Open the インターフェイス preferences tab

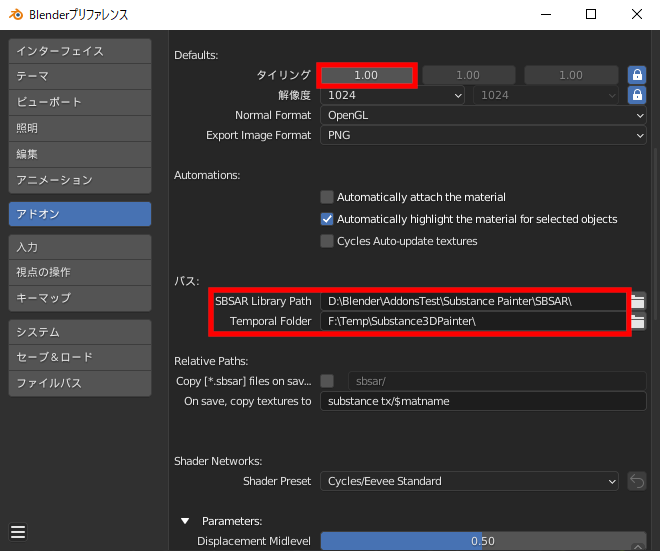coord(80,51)
